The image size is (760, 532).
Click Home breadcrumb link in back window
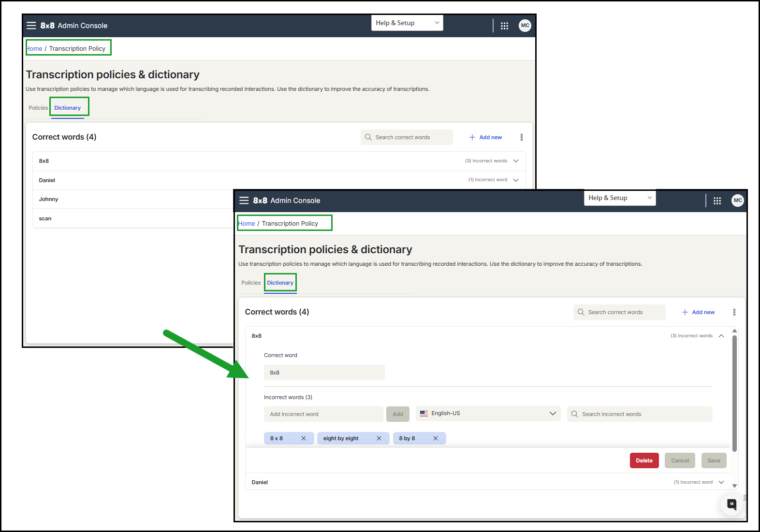pos(34,49)
